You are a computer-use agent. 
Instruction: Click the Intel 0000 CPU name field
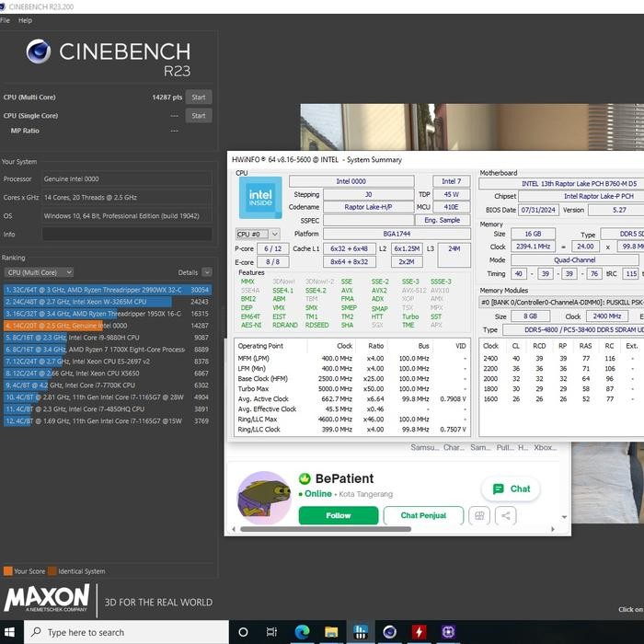tap(351, 181)
